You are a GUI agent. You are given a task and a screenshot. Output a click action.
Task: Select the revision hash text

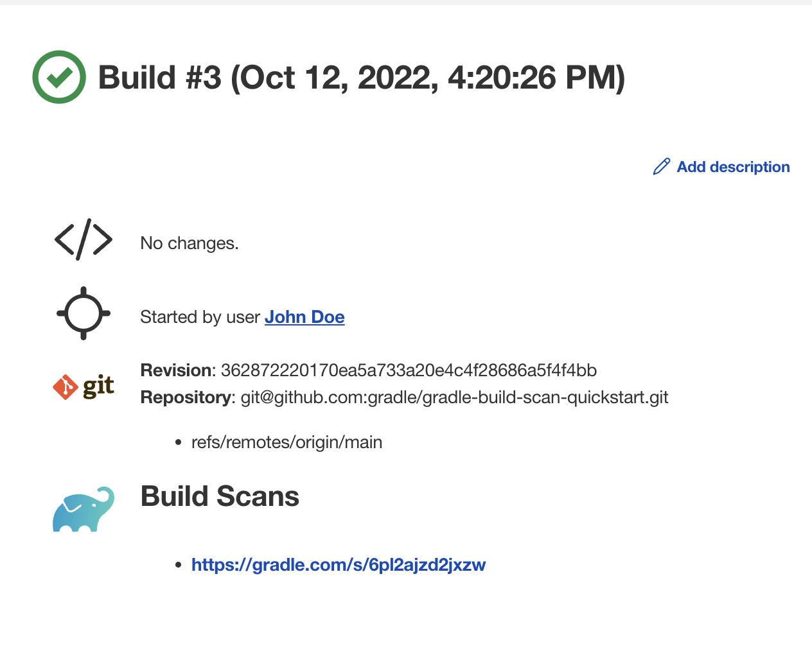coord(409,370)
